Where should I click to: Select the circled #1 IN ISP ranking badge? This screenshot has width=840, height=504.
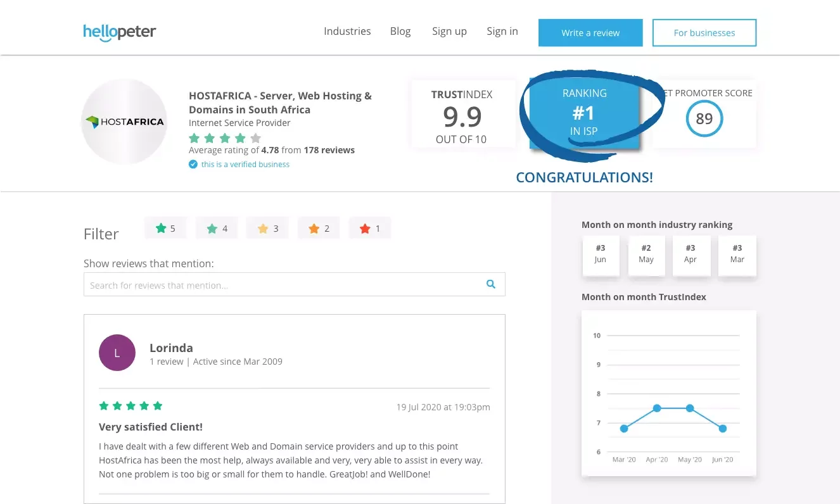click(584, 112)
